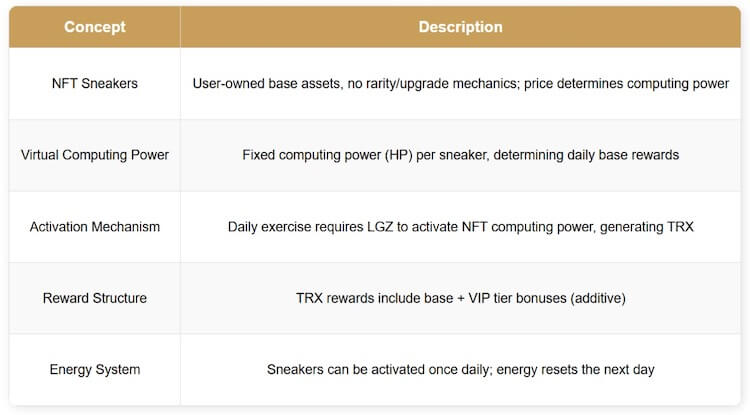Select the NFT Sneakers concept cell
Viewport: 750px width, 415px height.
[94, 83]
